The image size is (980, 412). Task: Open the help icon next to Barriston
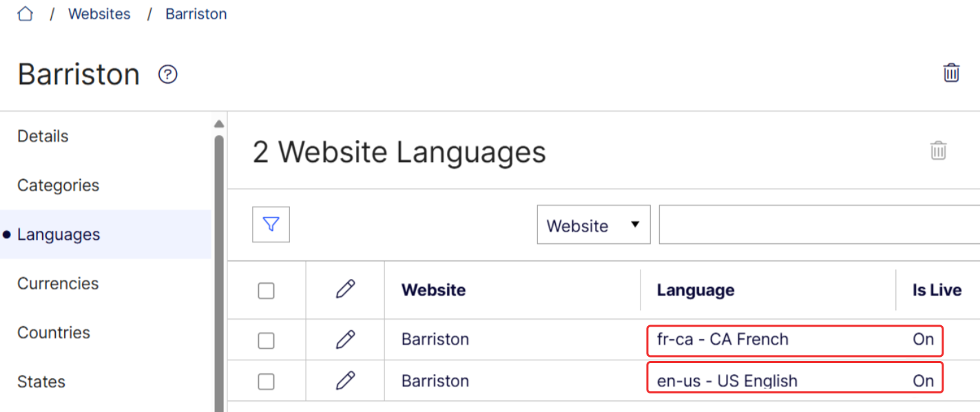167,74
